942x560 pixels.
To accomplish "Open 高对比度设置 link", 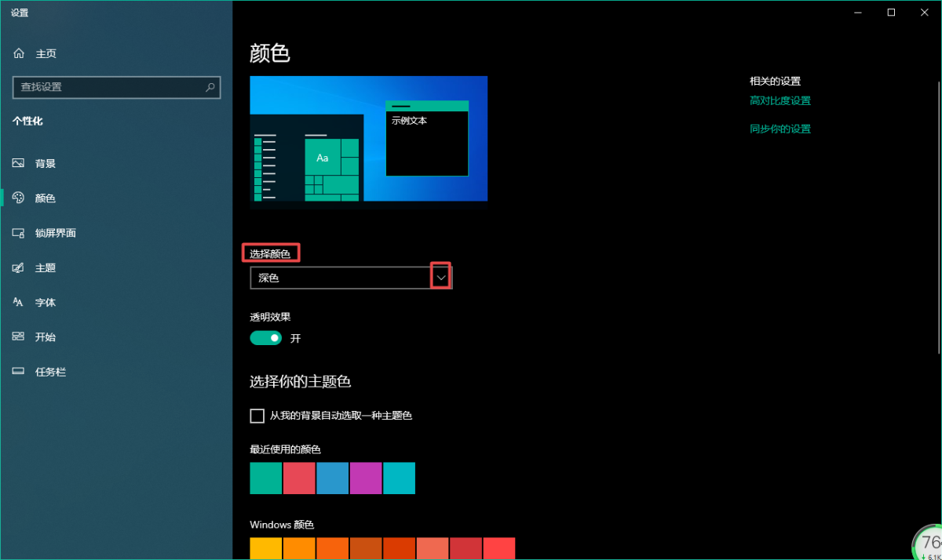I will pyautogui.click(x=780, y=100).
